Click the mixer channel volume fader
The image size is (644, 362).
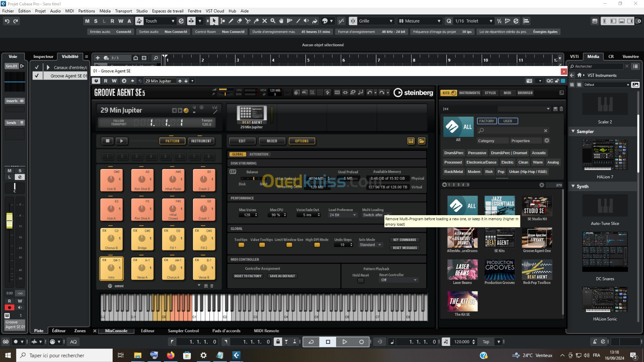10,220
